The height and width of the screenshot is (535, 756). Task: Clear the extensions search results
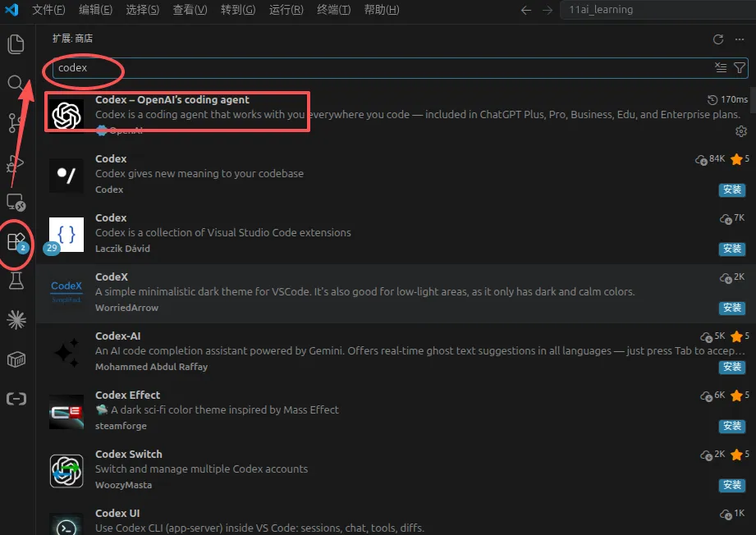click(721, 67)
